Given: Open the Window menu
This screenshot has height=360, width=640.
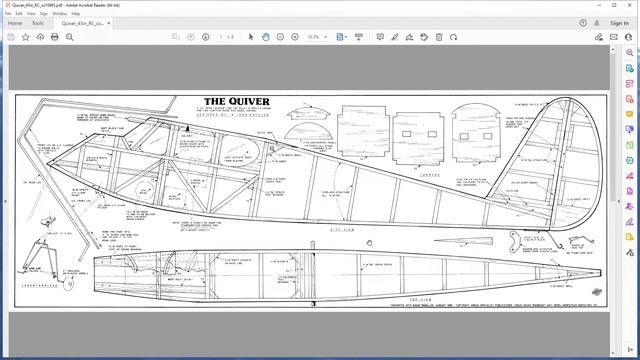Looking at the screenshot, I should click(60, 13).
